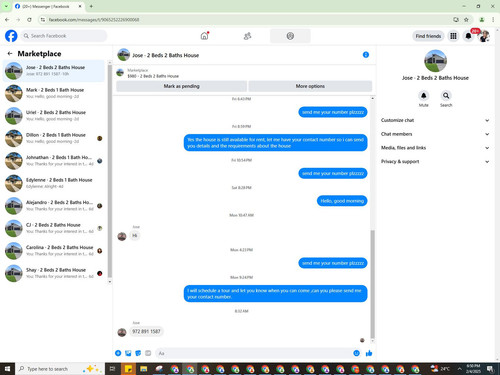Open Jose - 2 Beds 2 Baths House conversation
This screenshot has height=375, width=500.
54,71
